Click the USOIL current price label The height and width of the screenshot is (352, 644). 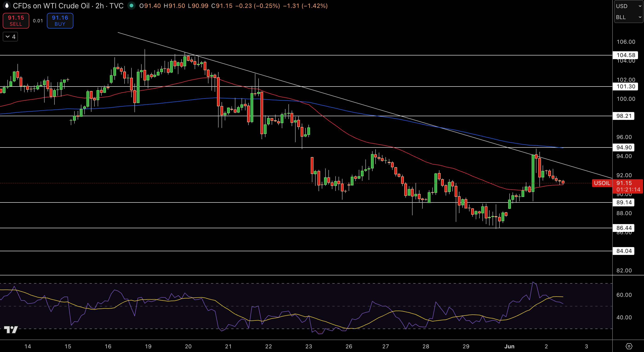[602, 183]
